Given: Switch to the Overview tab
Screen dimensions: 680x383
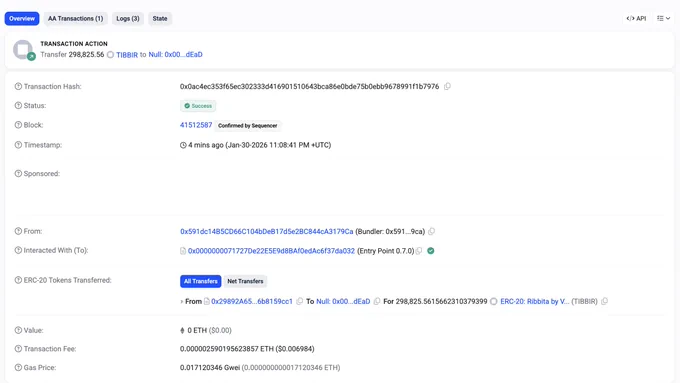Looking at the screenshot, I should pyautogui.click(x=22, y=19).
